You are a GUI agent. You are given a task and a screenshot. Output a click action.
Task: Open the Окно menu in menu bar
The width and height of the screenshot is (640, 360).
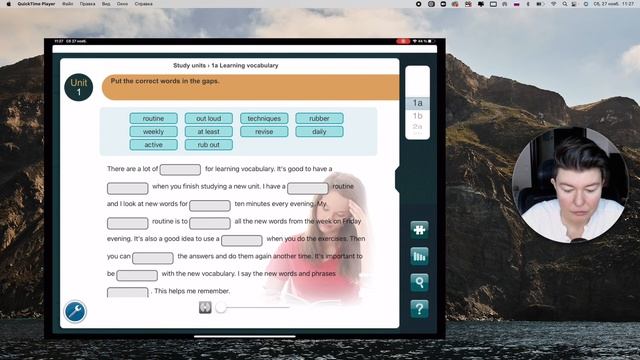(122, 4)
